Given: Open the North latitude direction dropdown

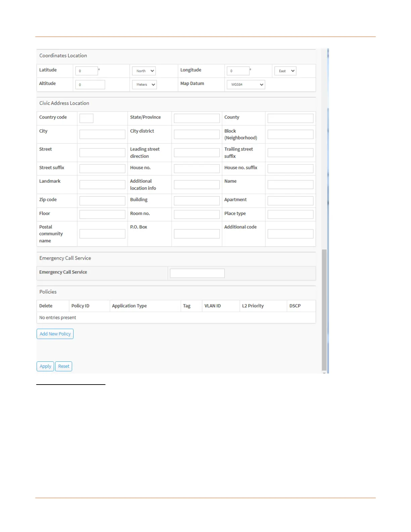Looking at the screenshot, I should [144, 71].
